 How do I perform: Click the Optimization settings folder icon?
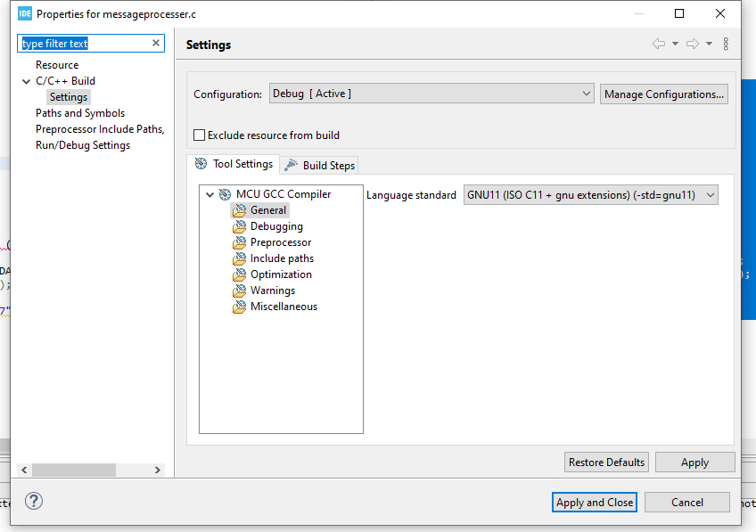click(239, 274)
